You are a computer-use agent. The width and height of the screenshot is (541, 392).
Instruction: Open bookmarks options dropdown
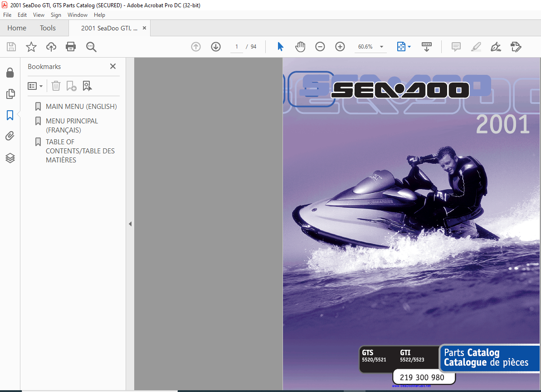click(35, 86)
